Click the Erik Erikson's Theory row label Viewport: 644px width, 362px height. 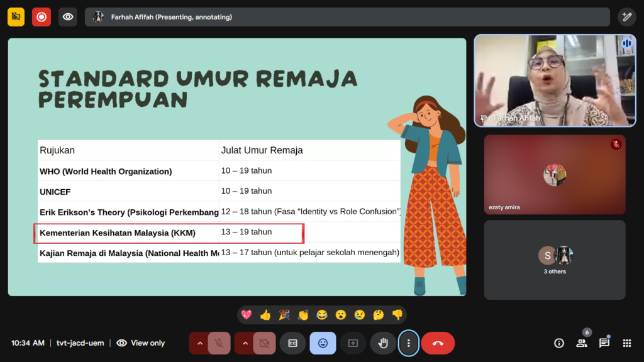pos(129,212)
